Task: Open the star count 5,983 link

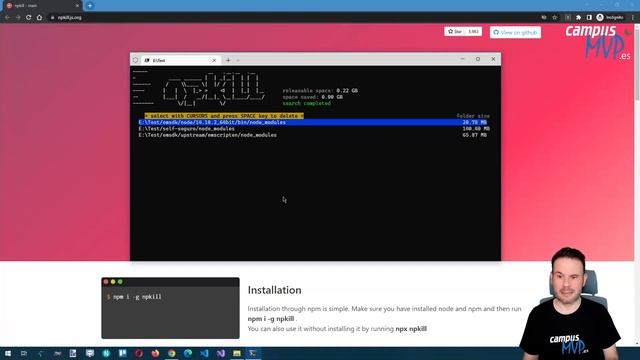Action: pos(473,31)
